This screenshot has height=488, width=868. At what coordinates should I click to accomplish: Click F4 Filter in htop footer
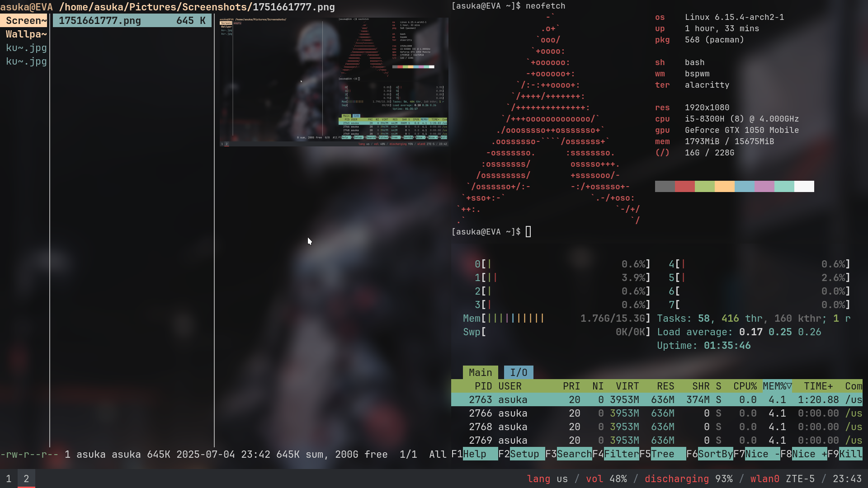(621, 454)
